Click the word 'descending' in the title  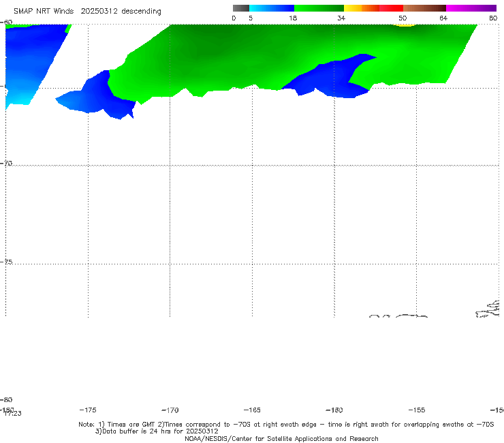[x=142, y=12]
